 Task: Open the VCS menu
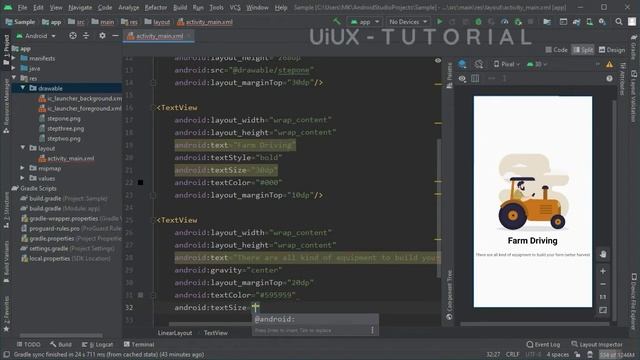coord(235,7)
